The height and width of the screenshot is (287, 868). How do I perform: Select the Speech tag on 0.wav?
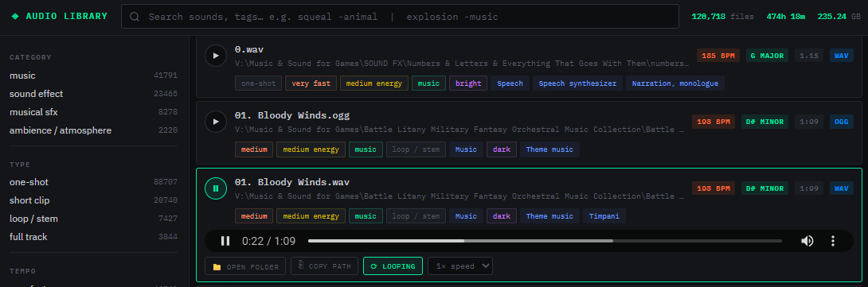click(x=510, y=83)
